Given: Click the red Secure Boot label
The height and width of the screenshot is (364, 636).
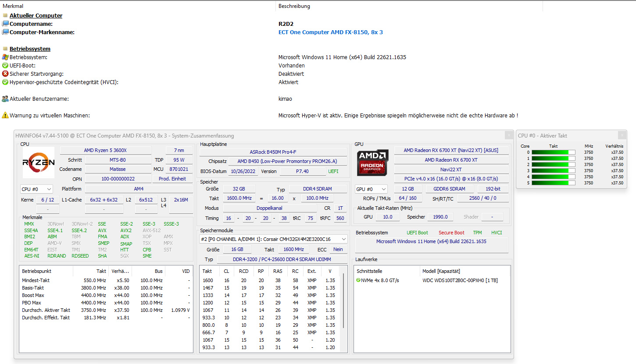Looking at the screenshot, I should [x=451, y=233].
